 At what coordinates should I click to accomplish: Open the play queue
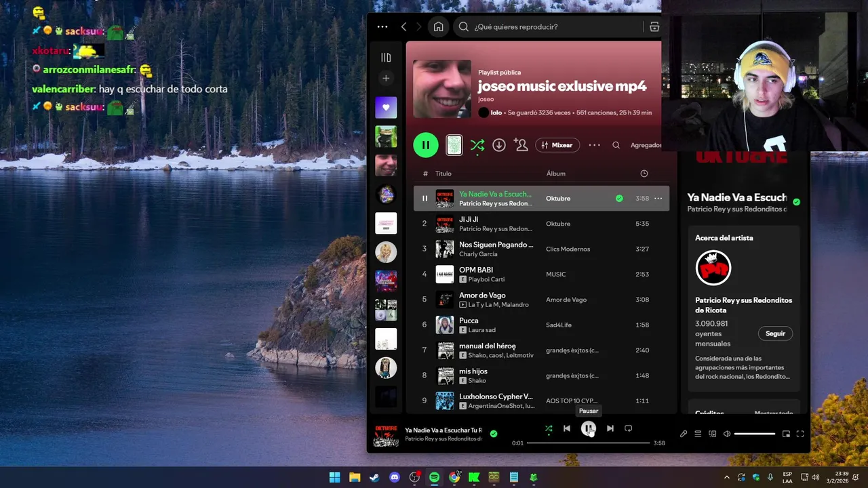698,434
